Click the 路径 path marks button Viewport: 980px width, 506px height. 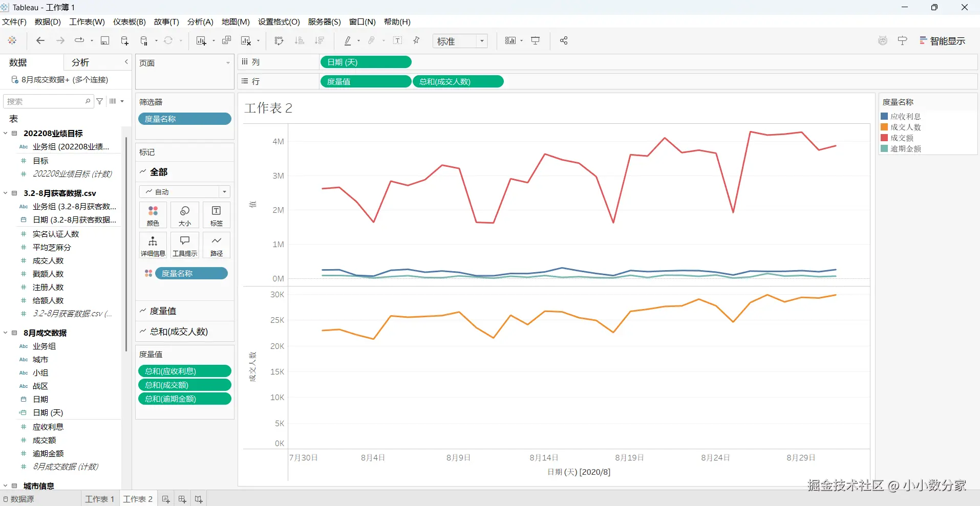pos(217,246)
